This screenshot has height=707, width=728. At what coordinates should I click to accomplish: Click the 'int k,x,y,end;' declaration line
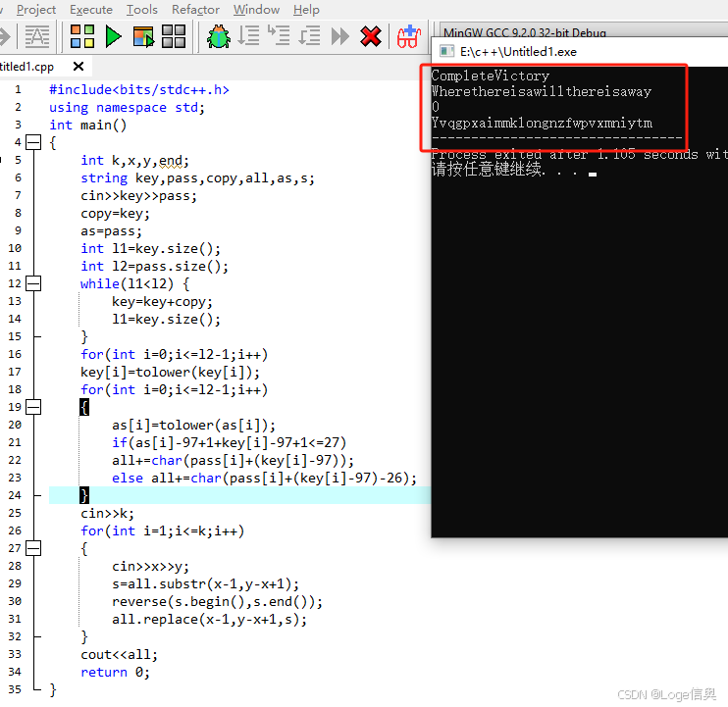[134, 161]
